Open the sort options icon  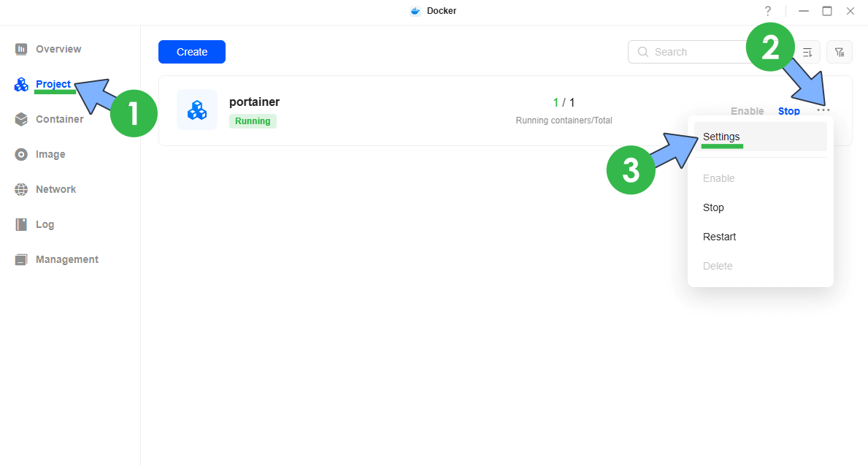(x=807, y=52)
